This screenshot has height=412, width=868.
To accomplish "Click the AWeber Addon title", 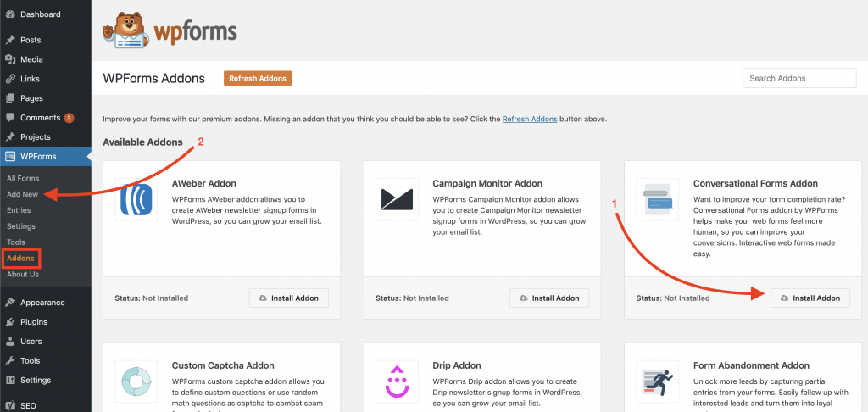I will tap(204, 183).
